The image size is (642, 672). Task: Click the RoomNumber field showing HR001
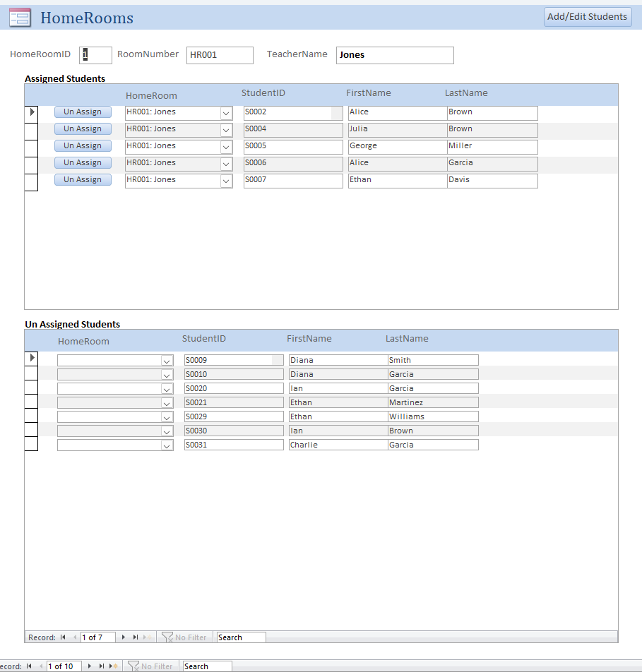(220, 55)
